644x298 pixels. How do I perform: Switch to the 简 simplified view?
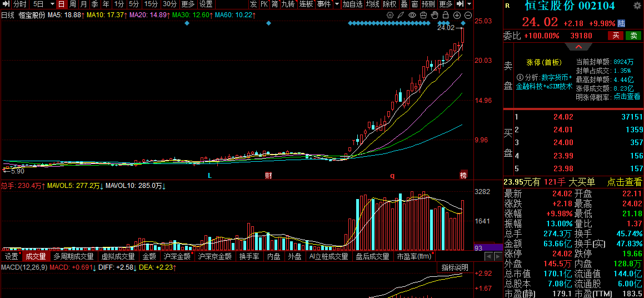click(274, 4)
